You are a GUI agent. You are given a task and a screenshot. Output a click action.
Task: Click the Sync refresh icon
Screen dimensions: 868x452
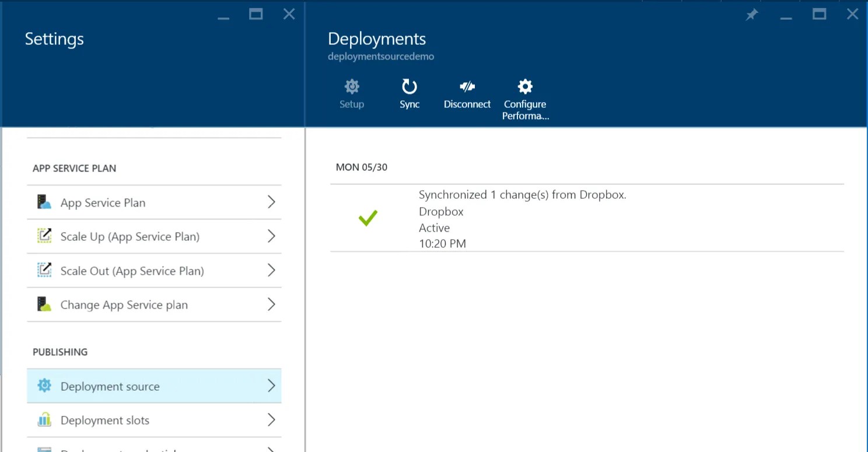point(409,87)
